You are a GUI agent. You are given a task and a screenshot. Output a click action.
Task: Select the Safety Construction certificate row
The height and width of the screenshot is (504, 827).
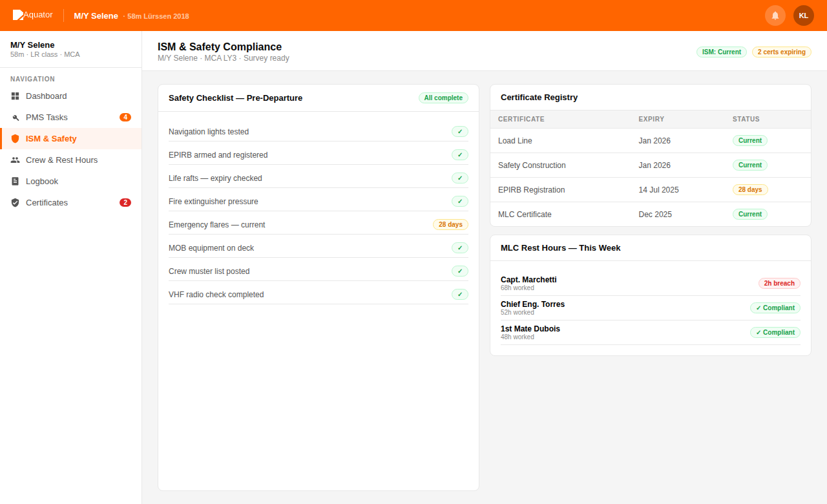coord(651,165)
